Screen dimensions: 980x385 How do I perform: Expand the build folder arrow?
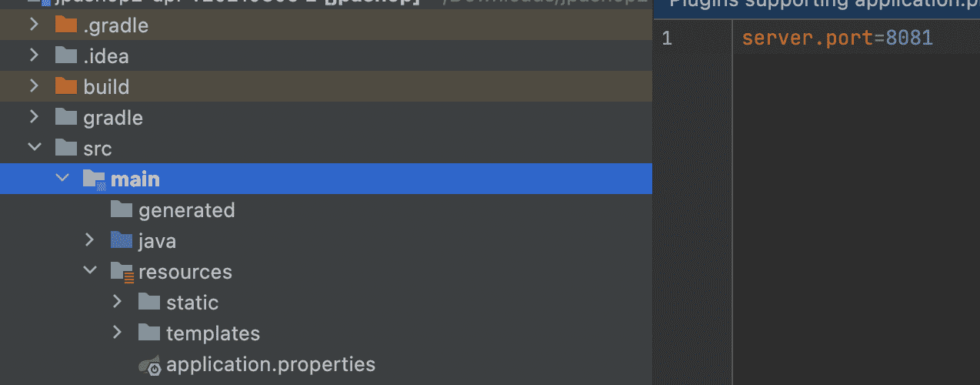pos(34,86)
